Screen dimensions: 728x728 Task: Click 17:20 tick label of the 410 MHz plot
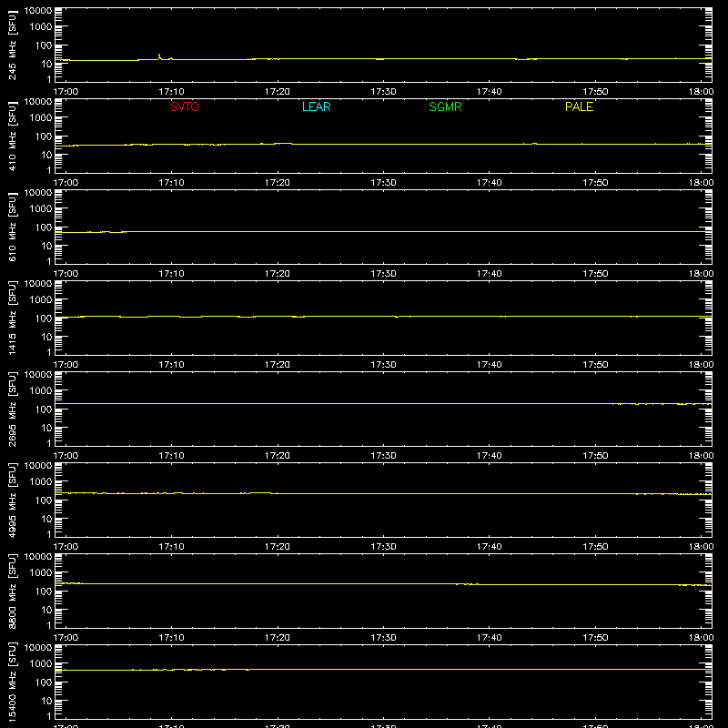pyautogui.click(x=278, y=183)
